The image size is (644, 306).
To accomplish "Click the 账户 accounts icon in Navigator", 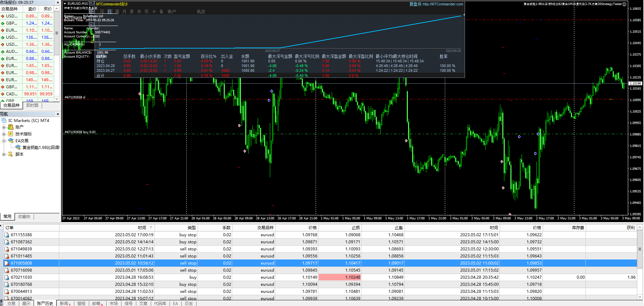I will pos(10,127).
